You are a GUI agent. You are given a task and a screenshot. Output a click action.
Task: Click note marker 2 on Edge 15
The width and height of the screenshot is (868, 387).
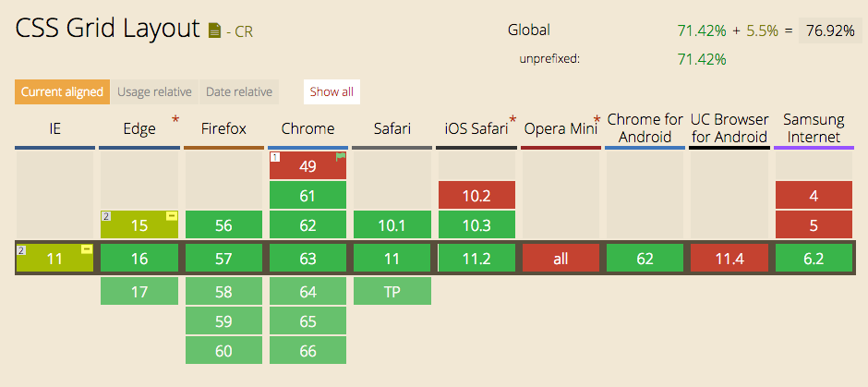coord(106,216)
